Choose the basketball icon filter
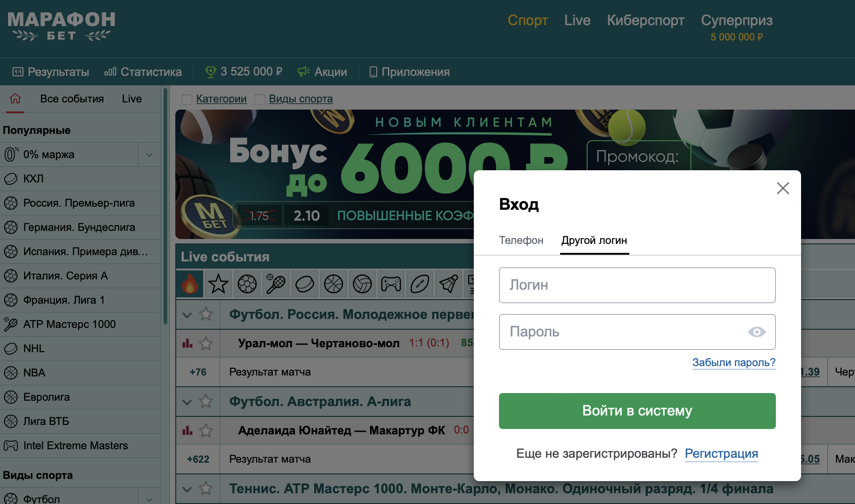 coord(334,284)
